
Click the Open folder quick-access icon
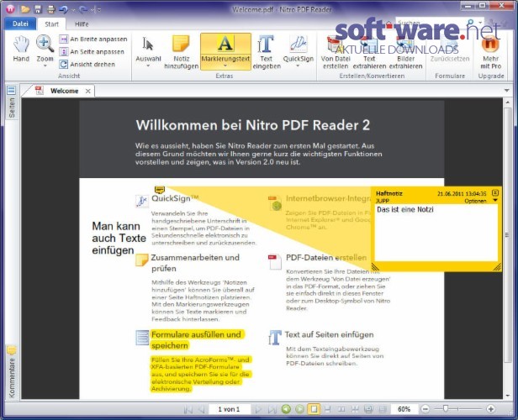25,9
